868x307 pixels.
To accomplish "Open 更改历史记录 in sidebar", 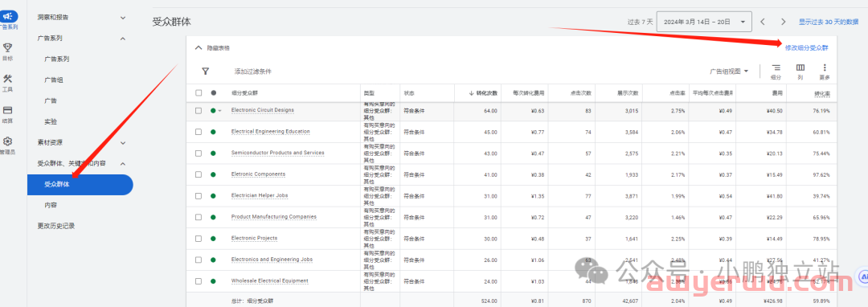I will pyautogui.click(x=56, y=226).
